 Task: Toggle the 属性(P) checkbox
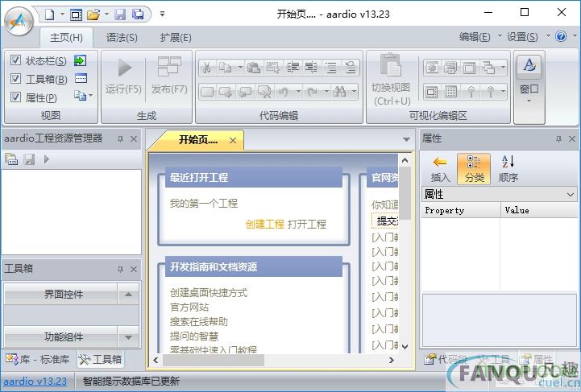pos(15,97)
